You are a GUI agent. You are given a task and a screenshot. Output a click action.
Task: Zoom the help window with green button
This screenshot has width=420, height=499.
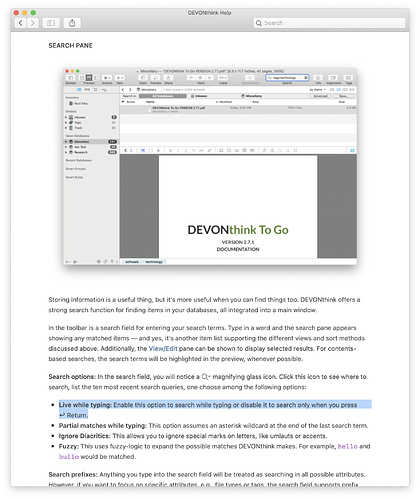[33, 13]
